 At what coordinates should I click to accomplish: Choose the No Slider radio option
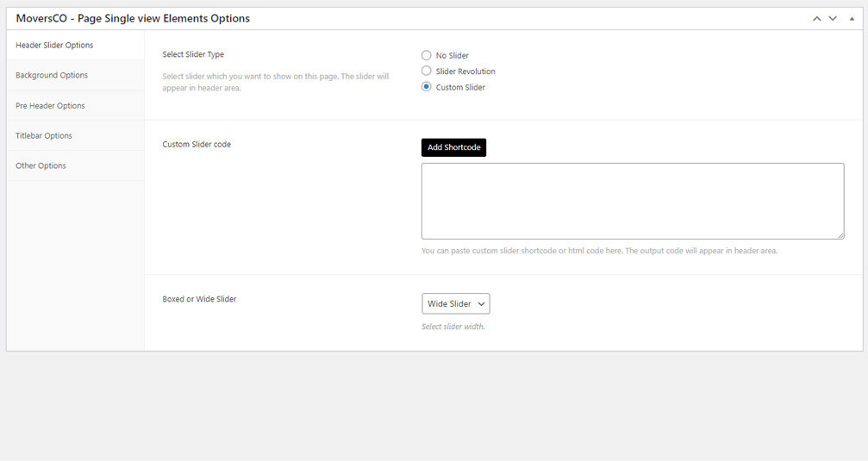tap(427, 55)
